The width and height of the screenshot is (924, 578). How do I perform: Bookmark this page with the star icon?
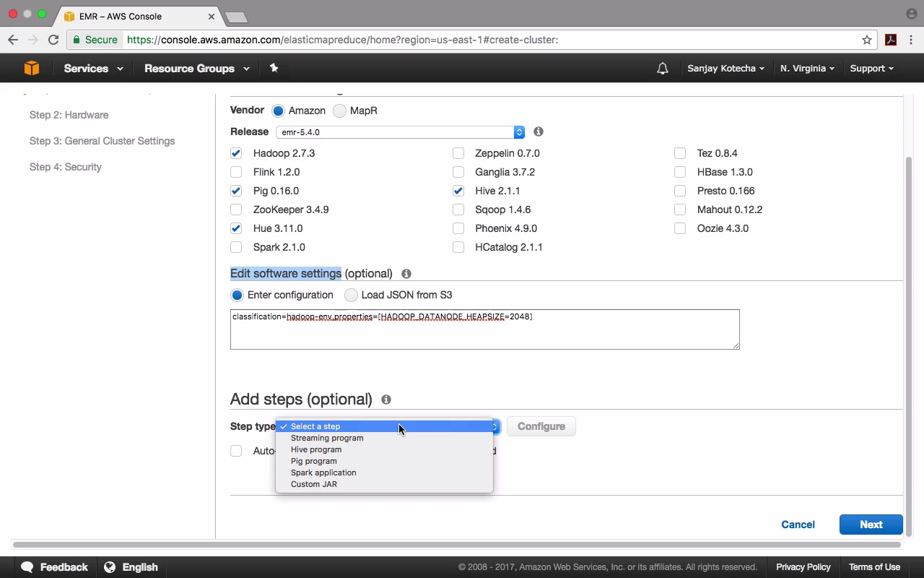867,40
